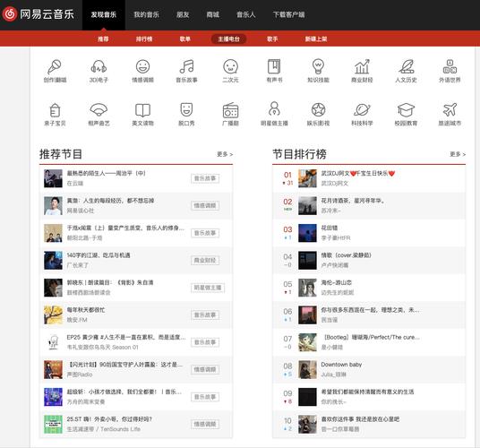The height and width of the screenshot is (448, 480).
Task: Expand 更多 for 节目排行榜 section
Action: click(458, 154)
